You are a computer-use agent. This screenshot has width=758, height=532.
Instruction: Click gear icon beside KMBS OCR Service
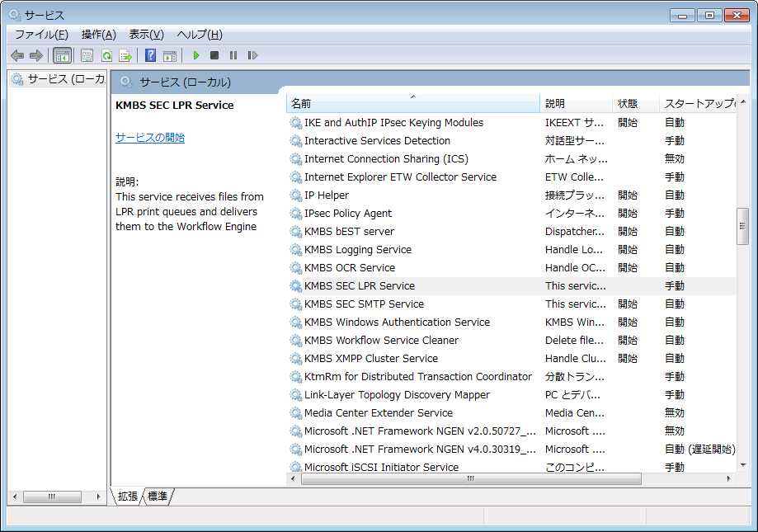tap(295, 268)
